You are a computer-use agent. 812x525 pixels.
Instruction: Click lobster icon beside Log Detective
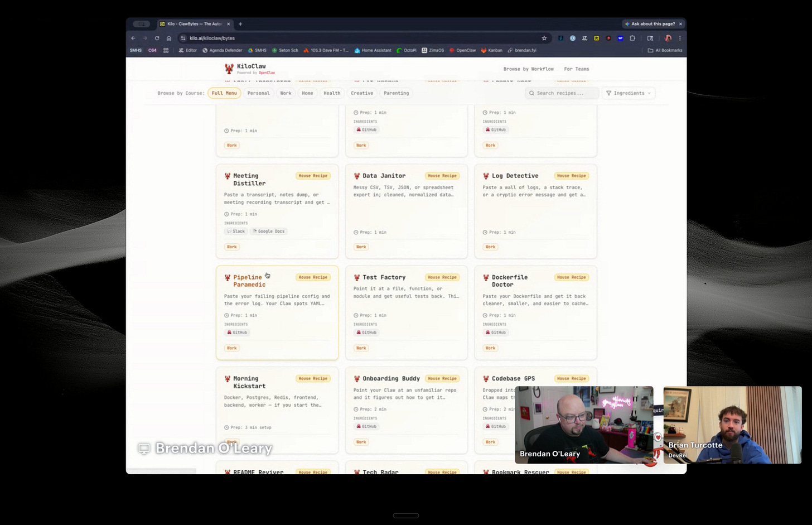click(x=486, y=176)
